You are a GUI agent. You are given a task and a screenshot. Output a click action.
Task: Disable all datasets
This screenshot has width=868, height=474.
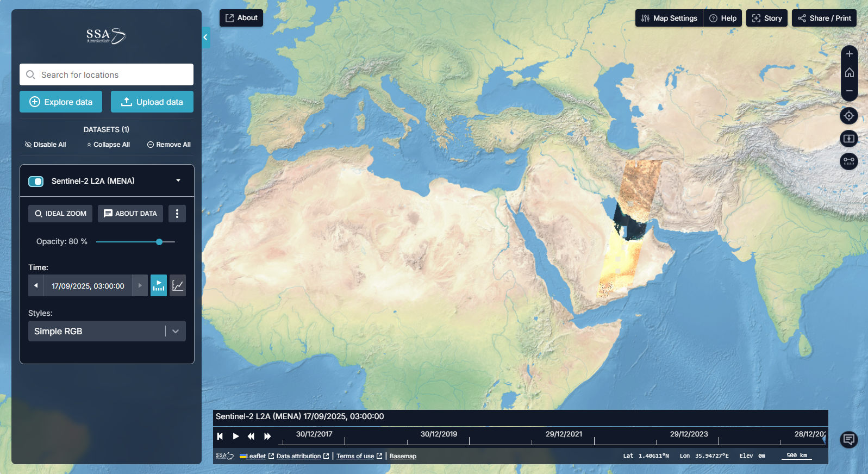[46, 145]
